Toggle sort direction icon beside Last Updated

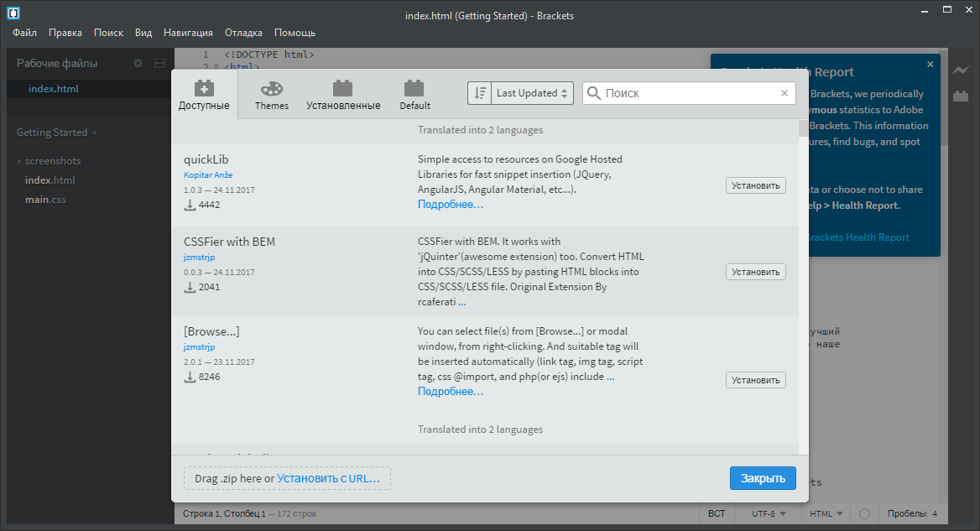480,93
